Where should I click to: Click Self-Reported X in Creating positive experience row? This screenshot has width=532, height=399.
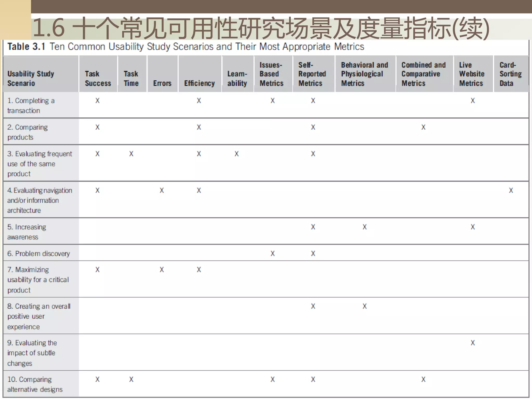(x=313, y=306)
